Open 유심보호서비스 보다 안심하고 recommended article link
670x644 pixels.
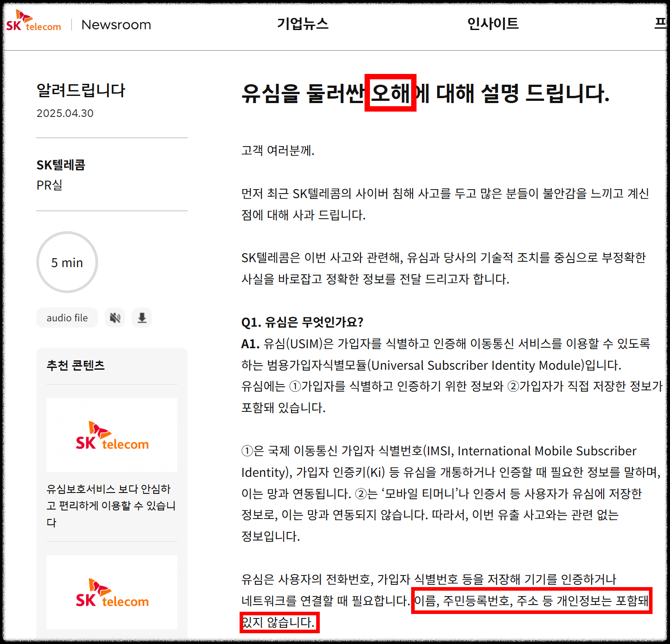[111, 506]
